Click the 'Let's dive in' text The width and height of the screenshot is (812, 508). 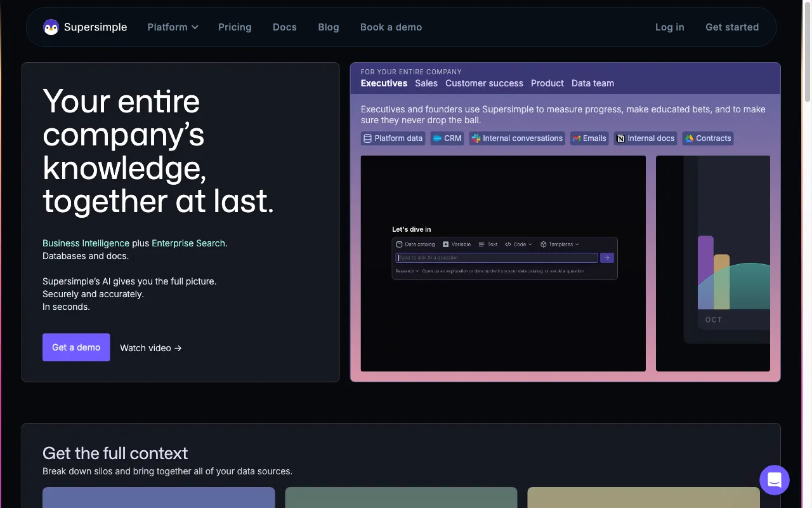click(x=412, y=229)
